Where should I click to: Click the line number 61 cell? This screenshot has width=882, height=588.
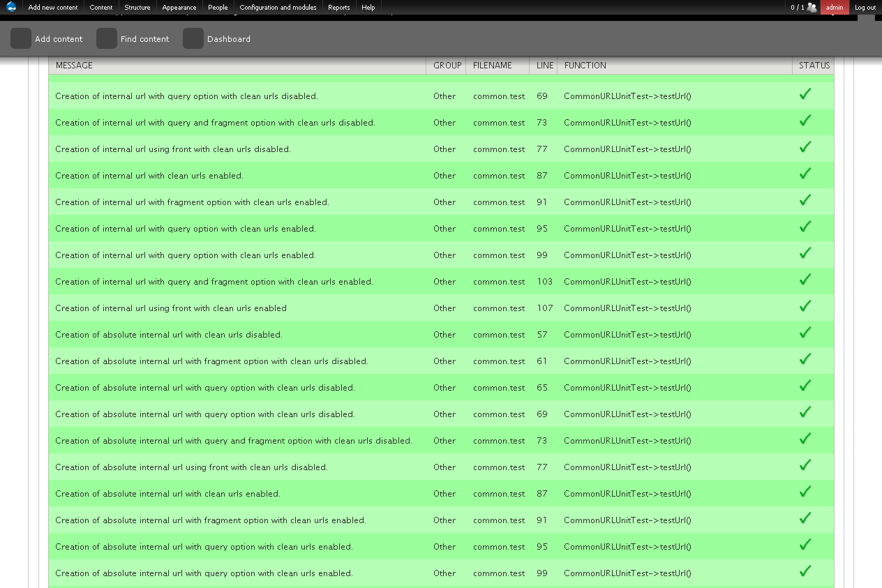pos(542,361)
